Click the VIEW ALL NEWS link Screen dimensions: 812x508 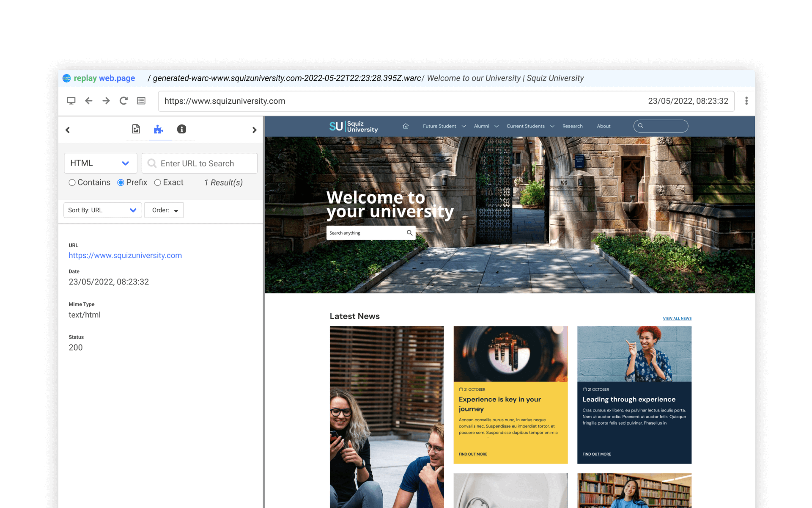pyautogui.click(x=677, y=318)
